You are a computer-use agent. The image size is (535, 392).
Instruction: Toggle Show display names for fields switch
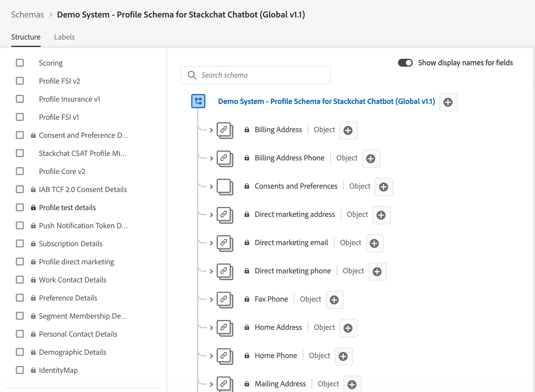(405, 63)
